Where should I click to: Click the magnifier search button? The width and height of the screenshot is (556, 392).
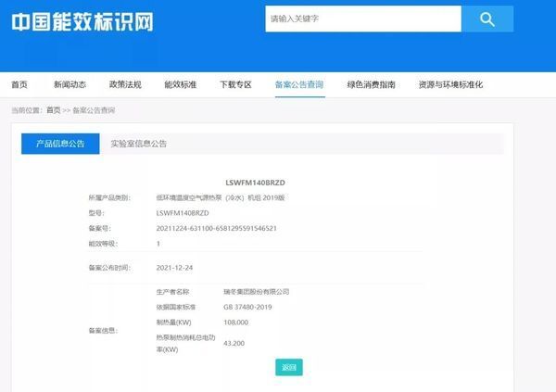486,19
